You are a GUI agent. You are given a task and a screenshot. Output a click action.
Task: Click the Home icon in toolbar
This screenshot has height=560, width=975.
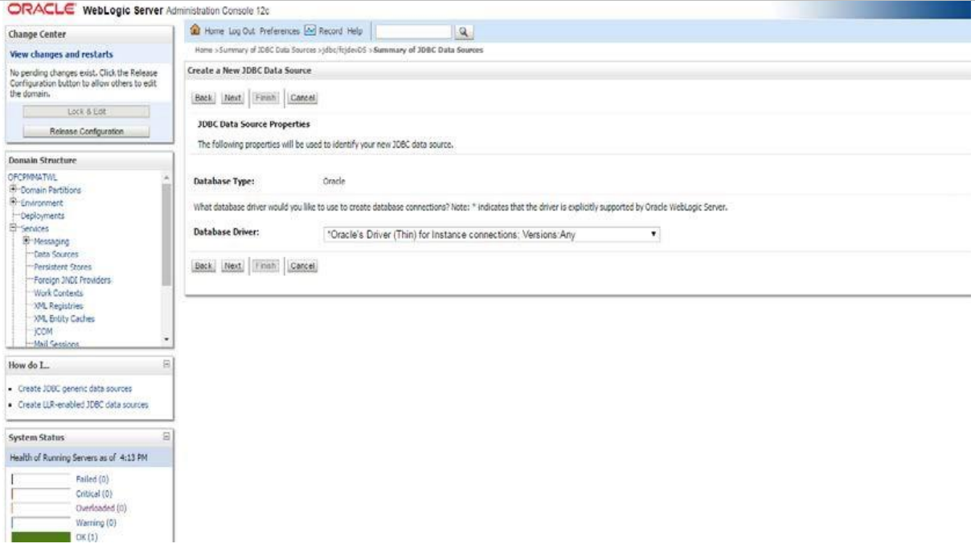tap(195, 31)
